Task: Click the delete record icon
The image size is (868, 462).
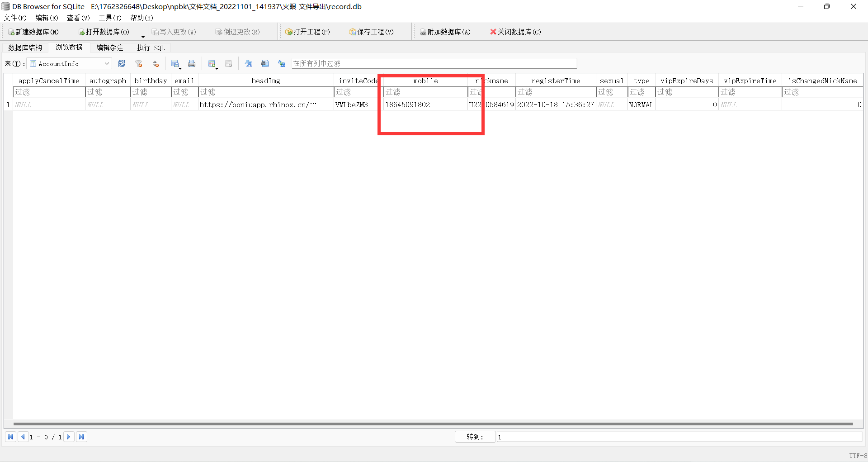Action: (228, 64)
